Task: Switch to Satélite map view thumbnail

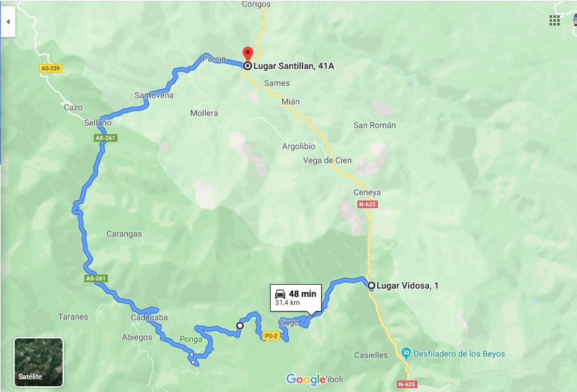Action: point(39,363)
